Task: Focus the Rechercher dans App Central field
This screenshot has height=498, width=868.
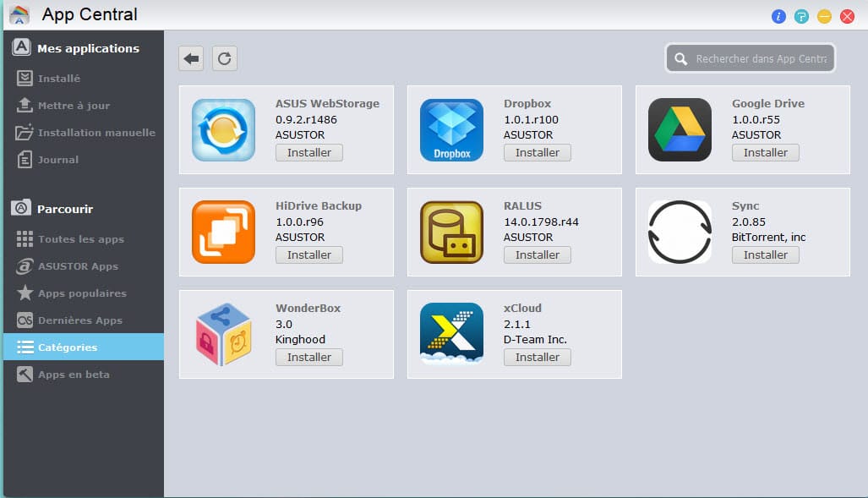Action: pos(750,58)
